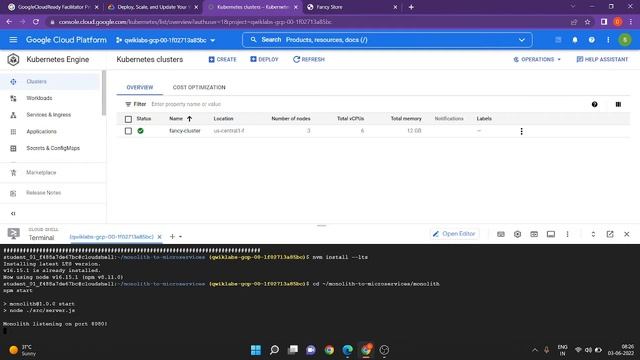This screenshot has width=640, height=360.
Task: Close the Cloud Shell session tab
Action: click(x=160, y=237)
